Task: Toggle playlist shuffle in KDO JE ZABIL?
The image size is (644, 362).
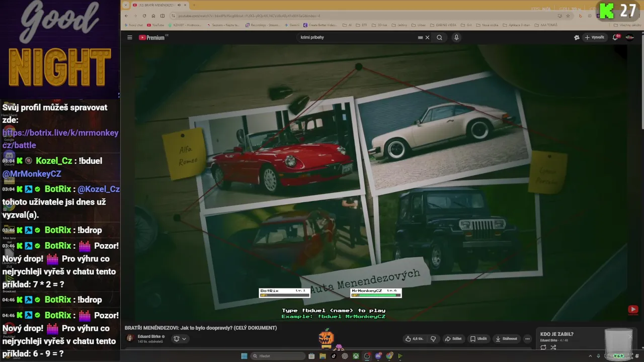Action: [553, 347]
